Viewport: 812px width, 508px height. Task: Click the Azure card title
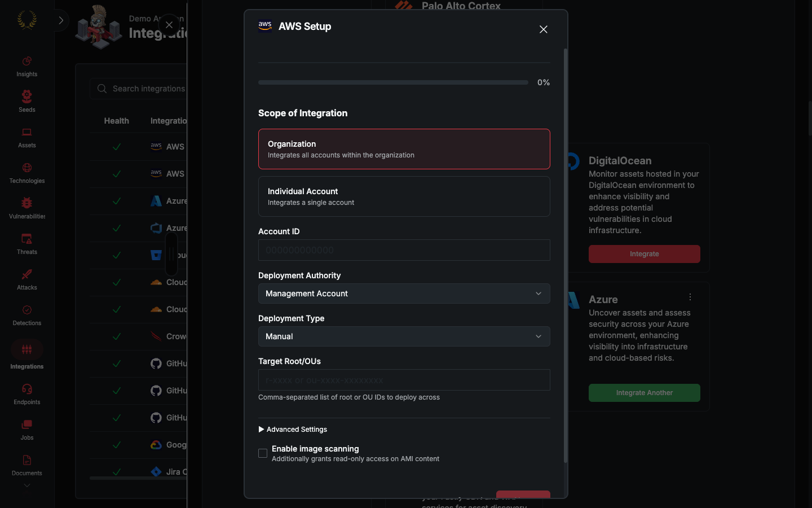(603, 300)
